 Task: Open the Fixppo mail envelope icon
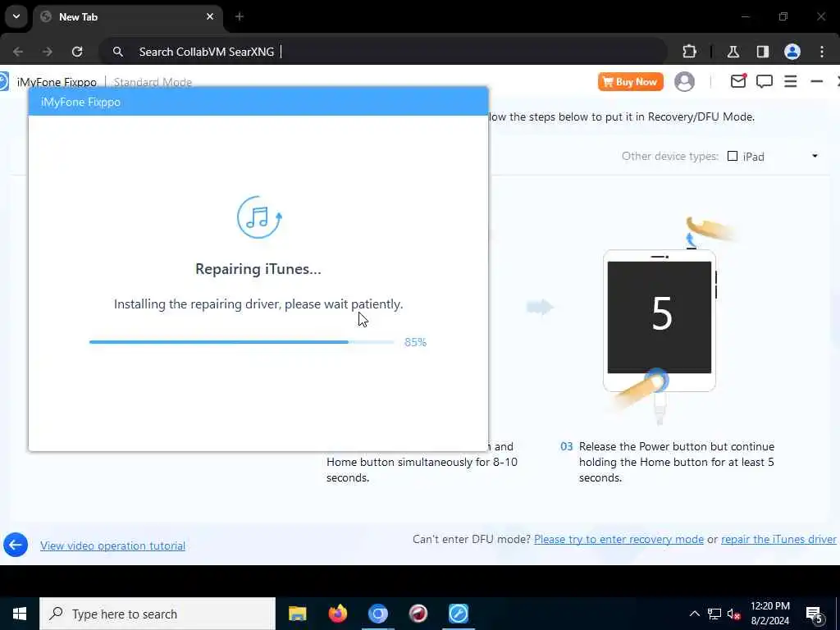point(738,81)
